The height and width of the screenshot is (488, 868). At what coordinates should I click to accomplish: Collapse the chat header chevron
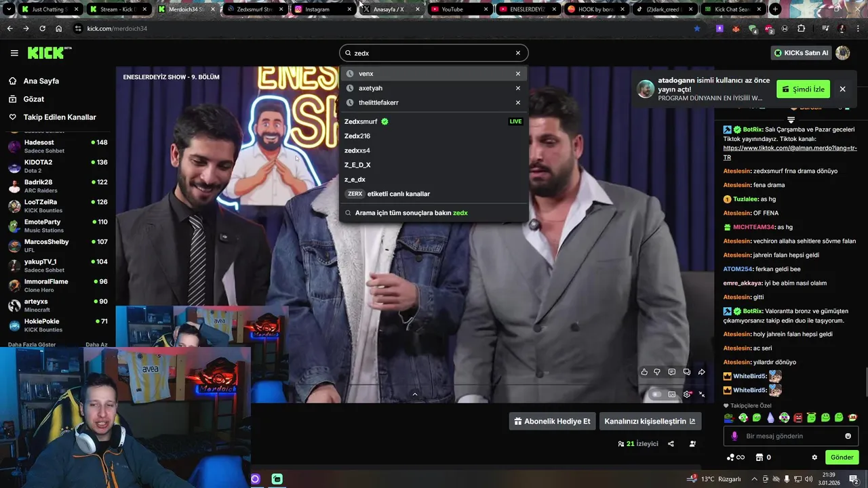click(x=791, y=120)
